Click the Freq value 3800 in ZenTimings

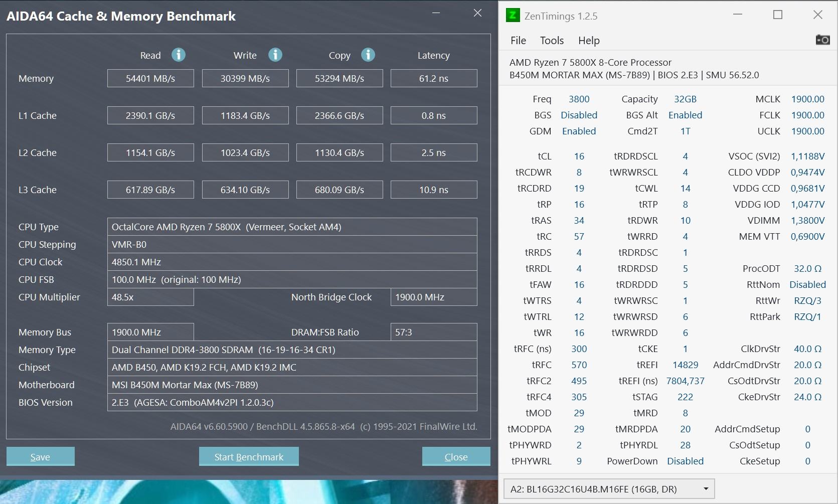pyautogui.click(x=579, y=99)
